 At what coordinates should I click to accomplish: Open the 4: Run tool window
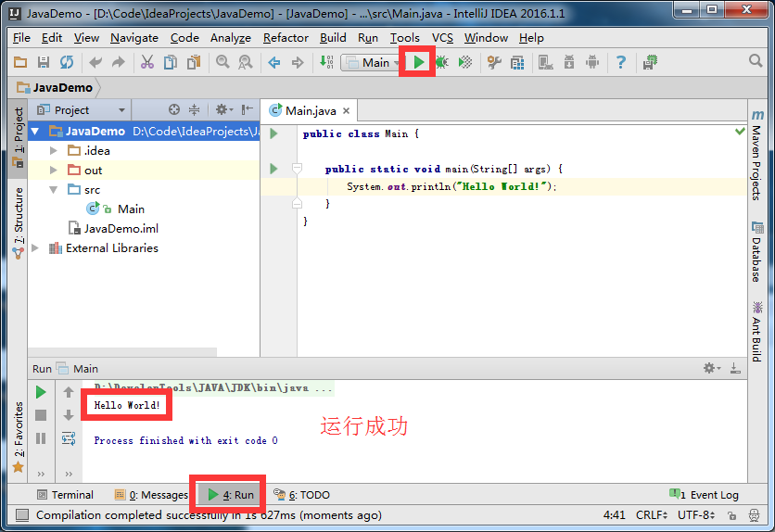(x=230, y=495)
